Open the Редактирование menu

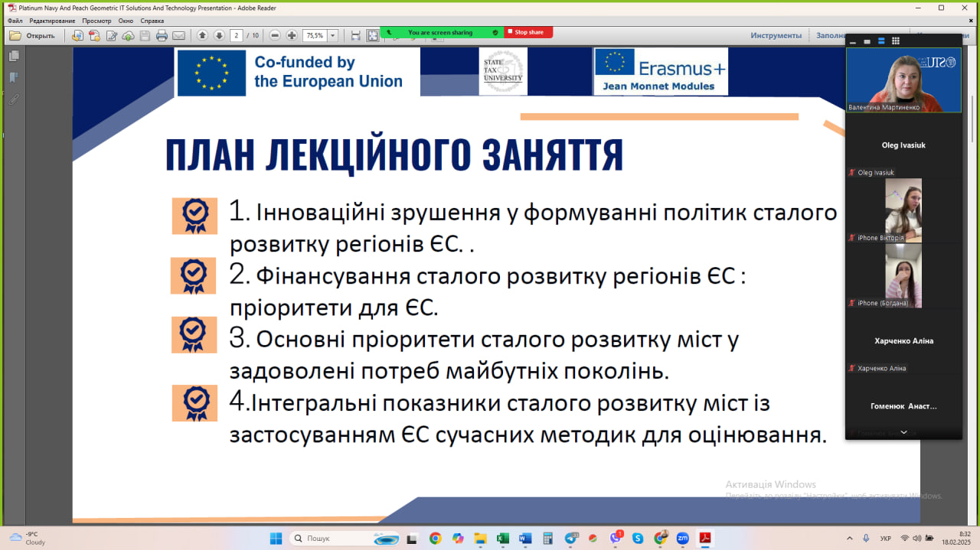point(52,21)
